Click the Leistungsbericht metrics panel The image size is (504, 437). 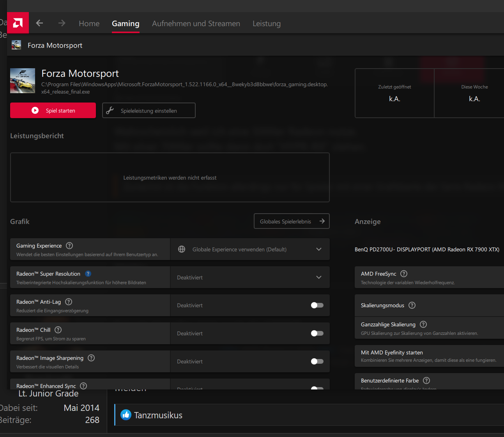click(x=170, y=177)
